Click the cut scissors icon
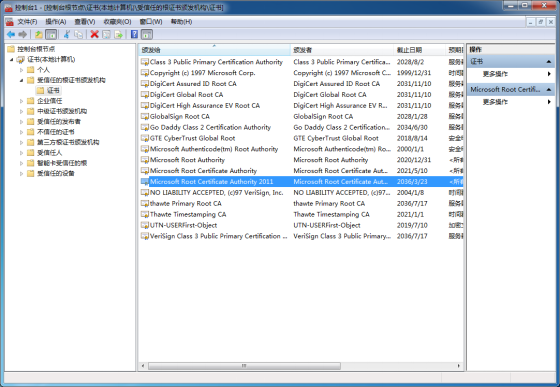Screen dimensions: 560x387 [66, 34]
